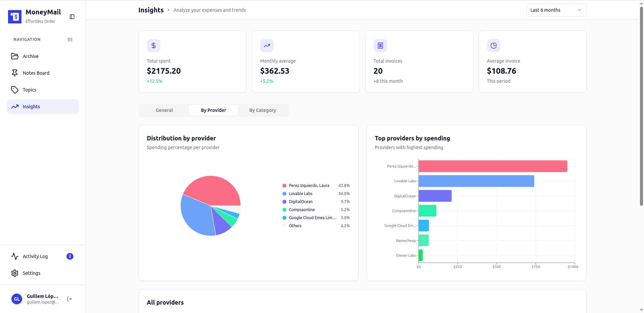Collapse the sidebar panel toggle icon
Image resolution: width=644 pixels, height=313 pixels.
pyautogui.click(x=72, y=17)
